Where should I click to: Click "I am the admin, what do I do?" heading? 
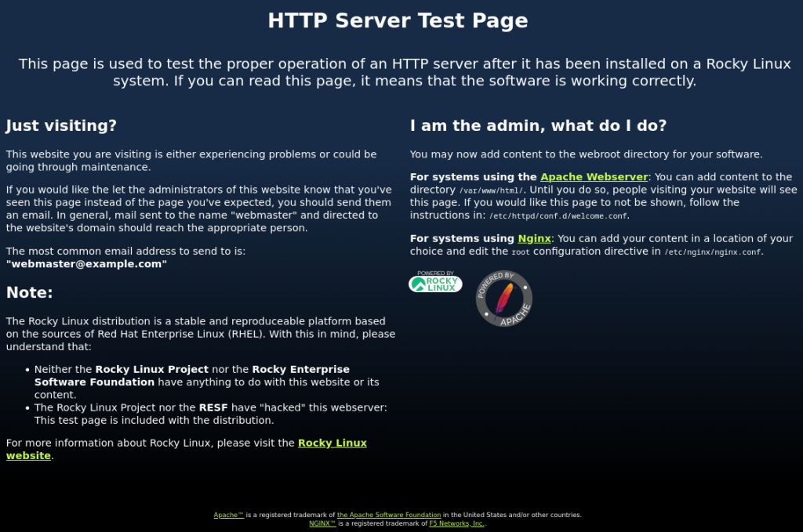tap(538, 126)
